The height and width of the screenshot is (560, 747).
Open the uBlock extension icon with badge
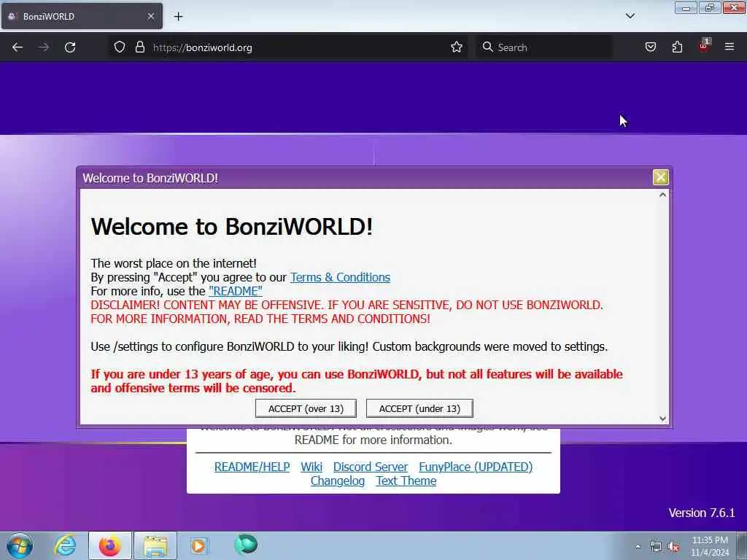[x=704, y=46]
